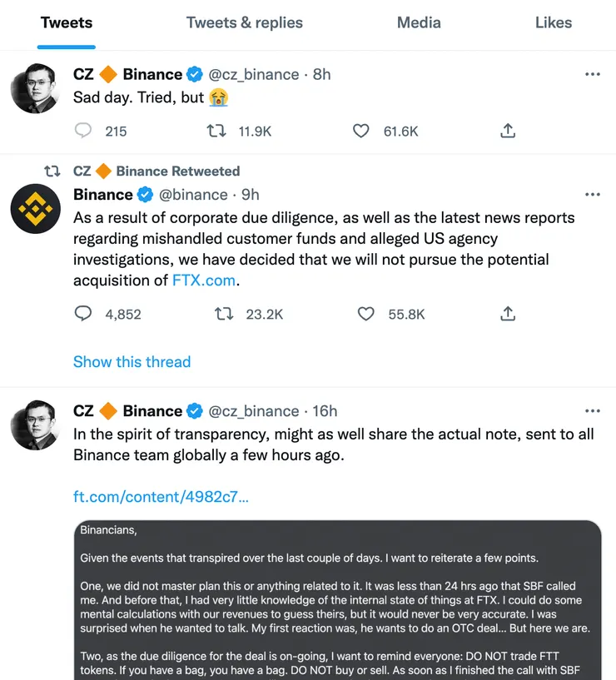The height and width of the screenshot is (680, 616).
Task: Open more options for 'Sad day' tweet
Action: [592, 74]
